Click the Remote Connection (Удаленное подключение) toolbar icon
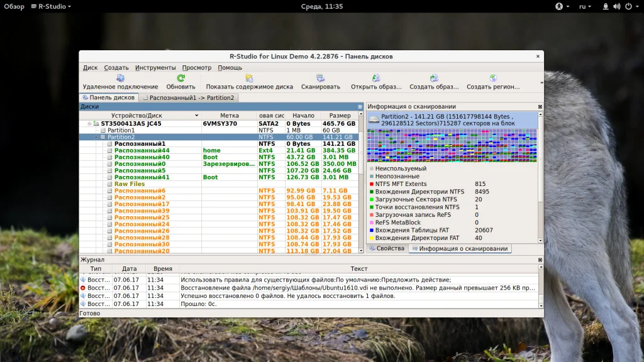 120,79
